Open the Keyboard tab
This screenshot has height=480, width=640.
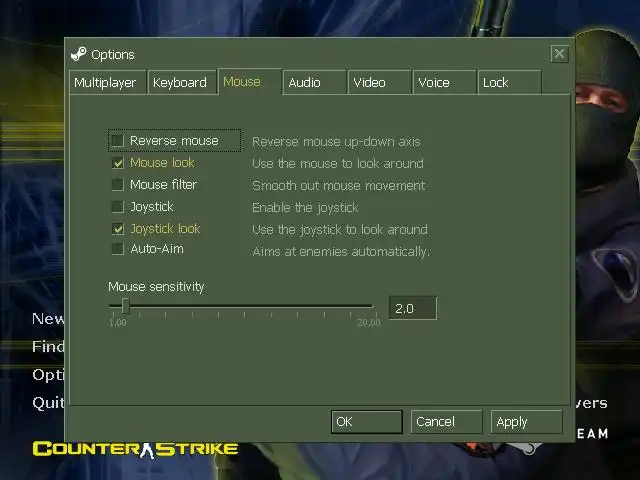pyautogui.click(x=182, y=82)
